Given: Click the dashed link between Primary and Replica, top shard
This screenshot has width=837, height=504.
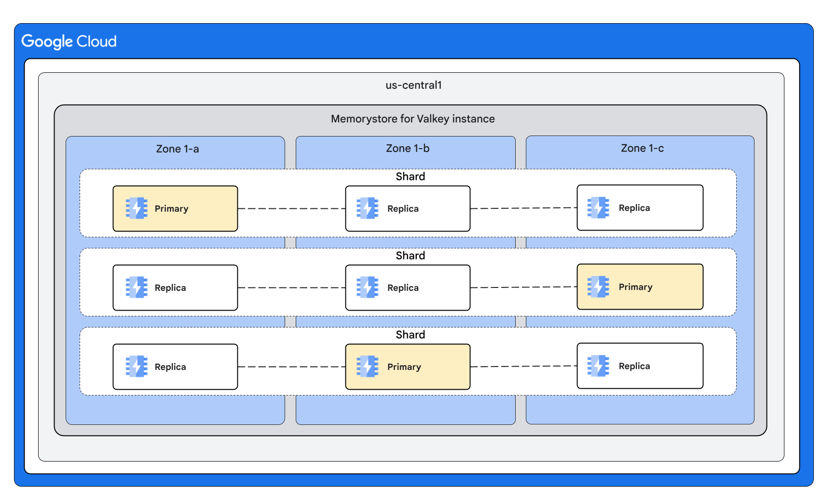Looking at the screenshot, I should tap(291, 208).
